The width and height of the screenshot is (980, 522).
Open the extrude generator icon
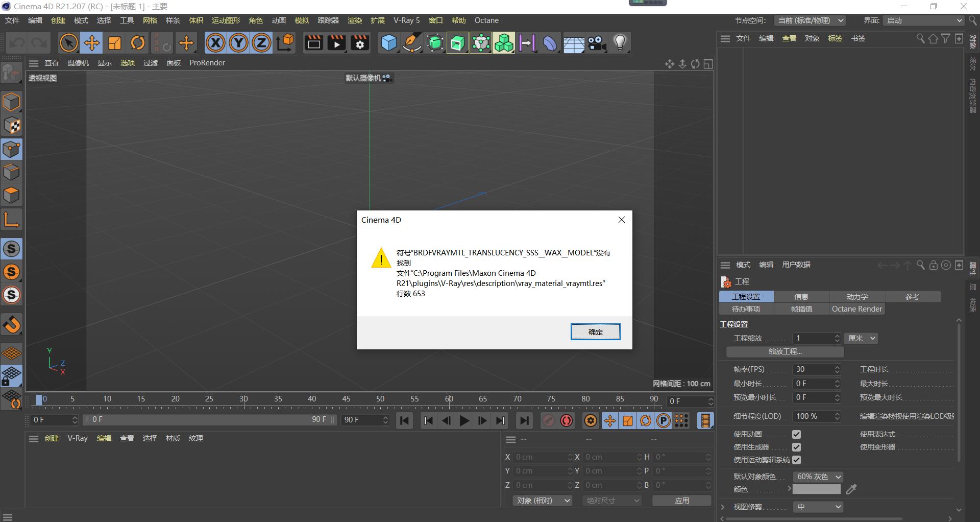point(458,43)
